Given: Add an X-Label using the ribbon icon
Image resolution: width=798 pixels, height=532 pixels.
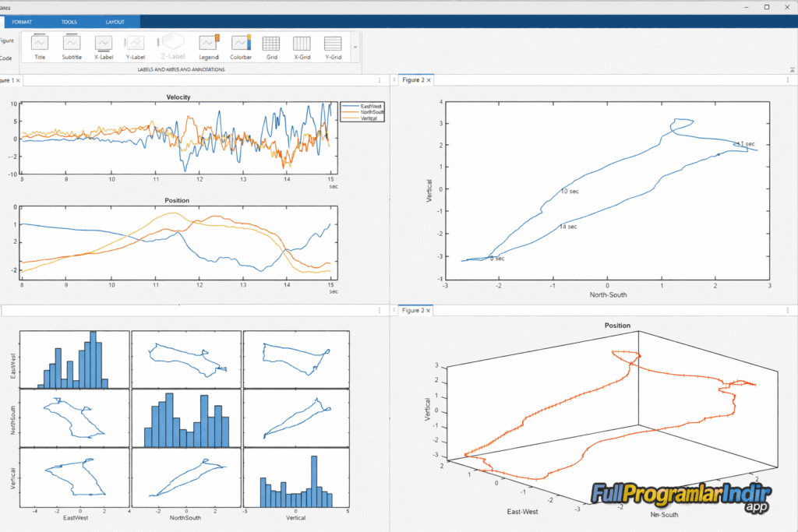Looking at the screenshot, I should click(x=104, y=46).
